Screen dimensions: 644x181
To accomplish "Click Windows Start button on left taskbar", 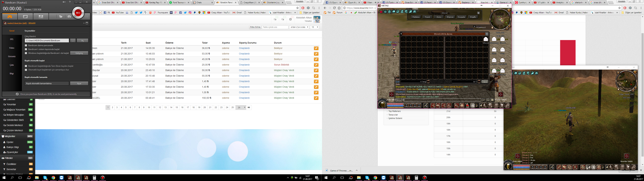I will point(4,178).
